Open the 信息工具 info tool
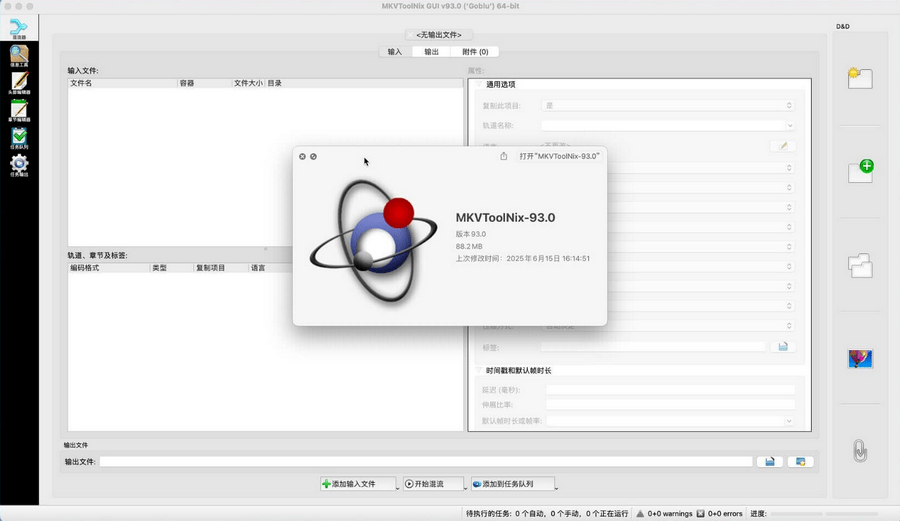Screen dimensions: 900x521 point(19,56)
